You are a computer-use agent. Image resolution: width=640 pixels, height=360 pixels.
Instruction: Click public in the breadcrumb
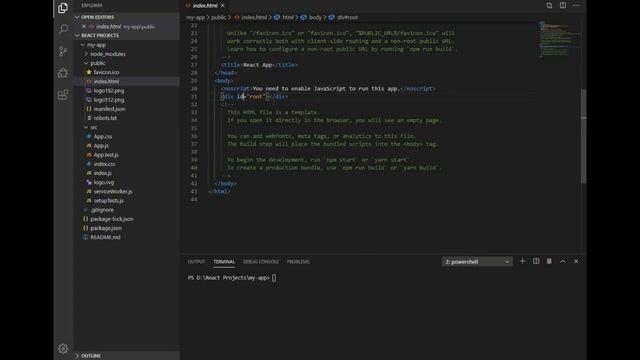click(x=218, y=17)
